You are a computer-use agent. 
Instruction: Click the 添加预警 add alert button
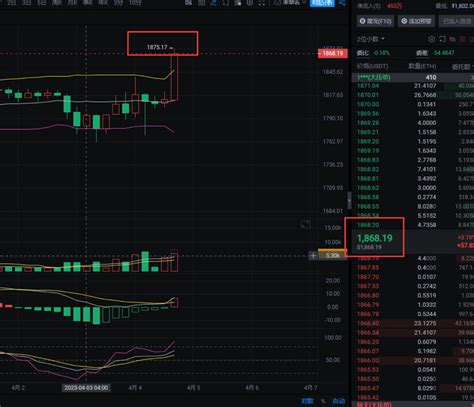click(416, 21)
